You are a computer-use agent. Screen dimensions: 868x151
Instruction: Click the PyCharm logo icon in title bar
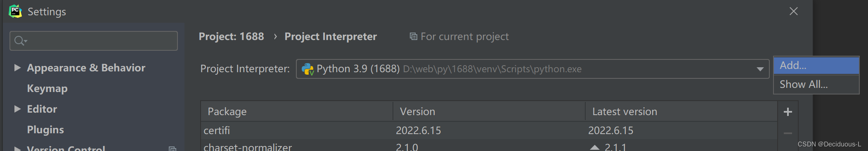15,11
